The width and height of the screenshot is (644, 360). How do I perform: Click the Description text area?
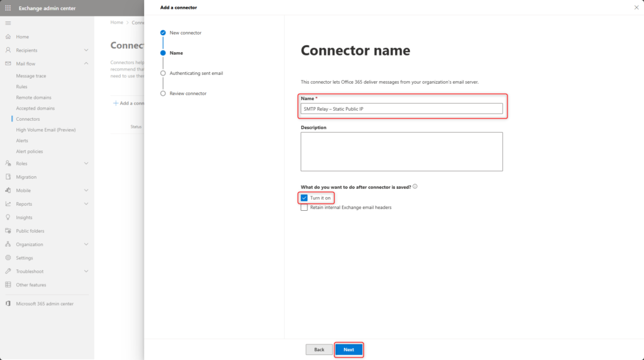pyautogui.click(x=402, y=152)
